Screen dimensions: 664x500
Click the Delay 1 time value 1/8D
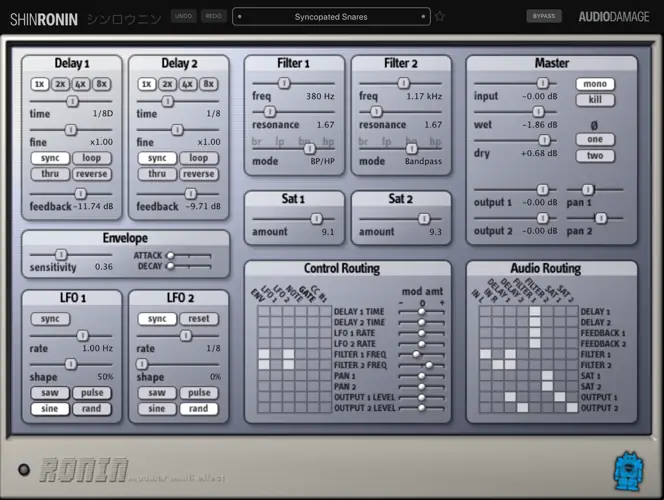tap(103, 113)
